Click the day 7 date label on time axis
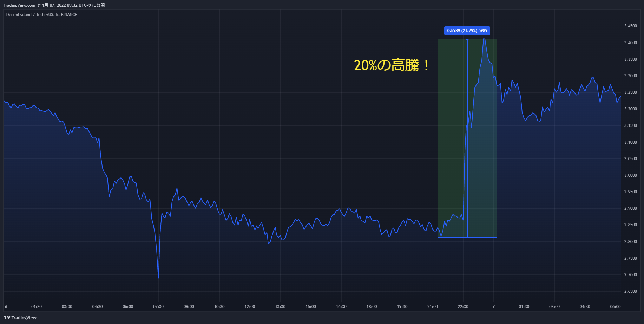Screen dimensions: 644x324 point(493,307)
